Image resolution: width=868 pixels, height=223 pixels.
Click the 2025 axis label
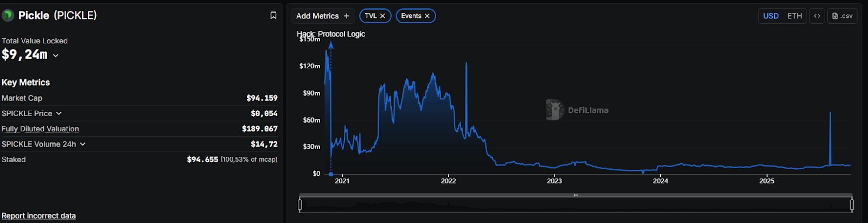pos(767,181)
